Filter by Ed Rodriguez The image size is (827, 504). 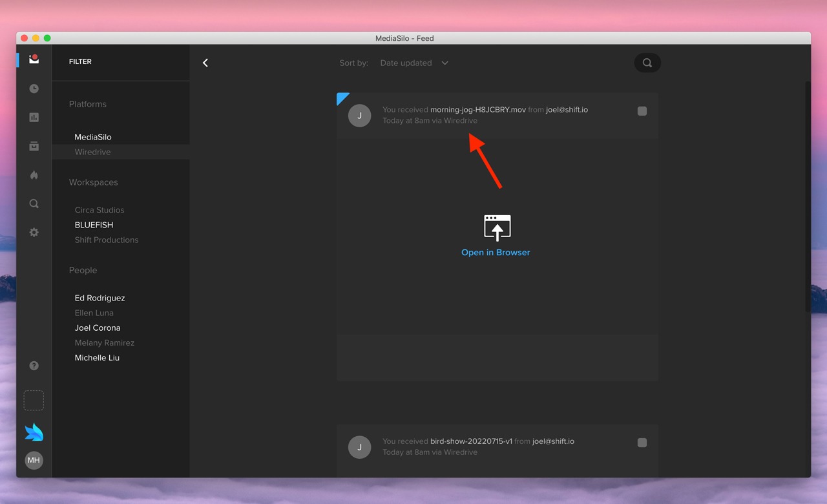(x=100, y=298)
